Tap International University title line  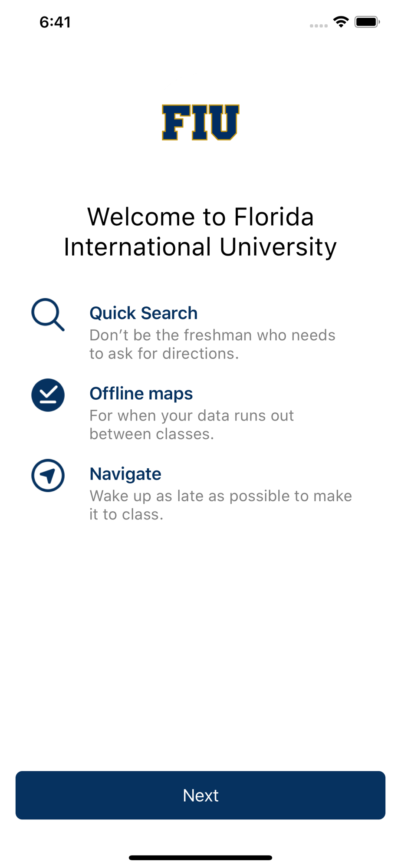(200, 247)
